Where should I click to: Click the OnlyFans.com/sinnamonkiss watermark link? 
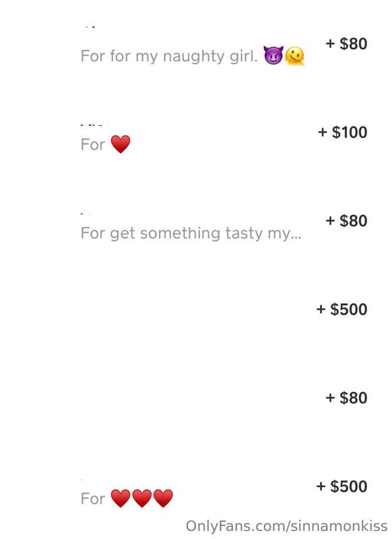point(286,526)
